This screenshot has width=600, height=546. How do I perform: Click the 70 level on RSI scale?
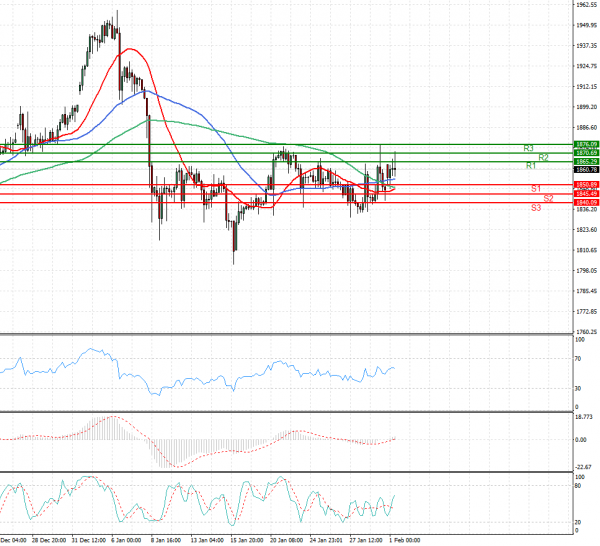pyautogui.click(x=578, y=359)
